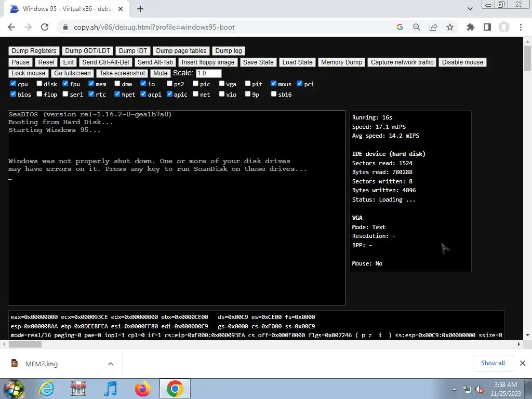
Task: Show all downloads
Action: click(x=493, y=363)
